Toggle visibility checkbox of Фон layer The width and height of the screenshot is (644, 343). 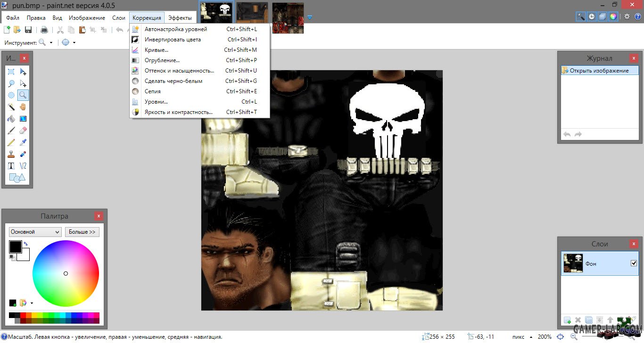click(x=634, y=263)
